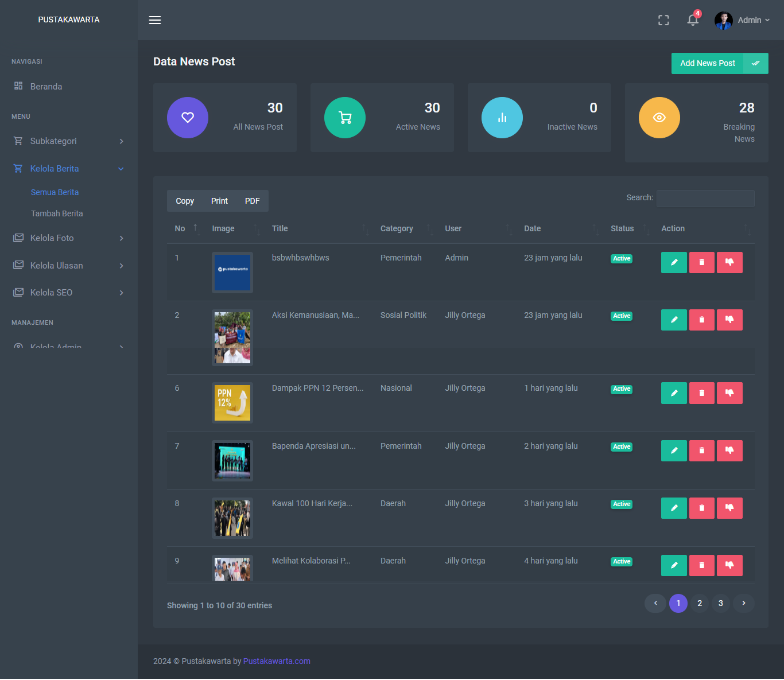This screenshot has width=784, height=680.
Task: Open the Pustakawarta.com footer link
Action: (x=277, y=661)
